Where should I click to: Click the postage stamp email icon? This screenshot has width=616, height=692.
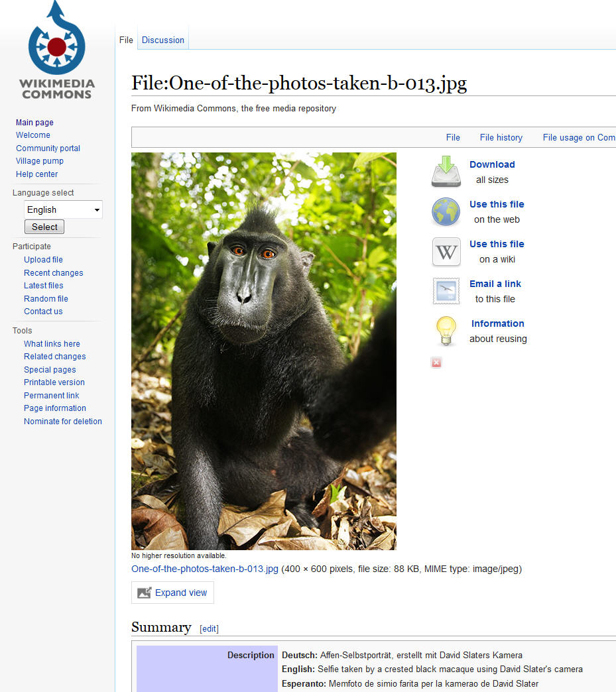[446, 291]
